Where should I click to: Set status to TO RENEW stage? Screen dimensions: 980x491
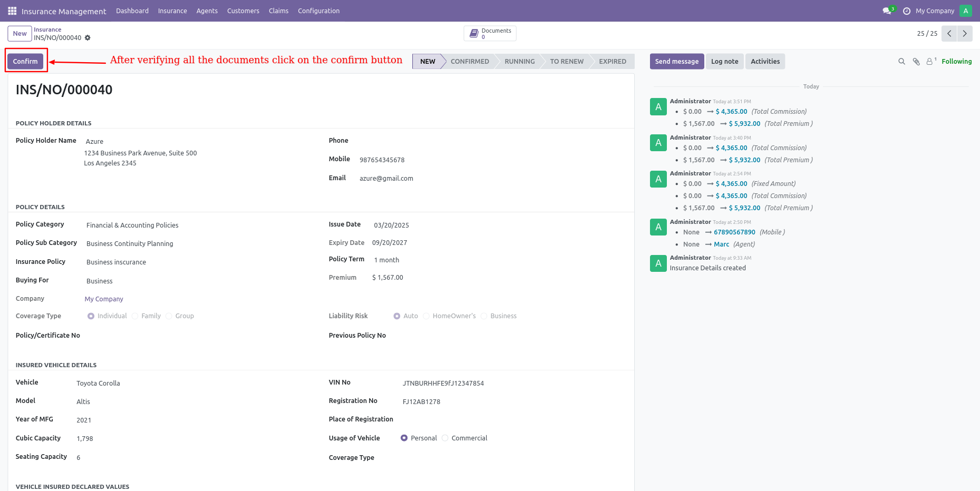(x=567, y=62)
